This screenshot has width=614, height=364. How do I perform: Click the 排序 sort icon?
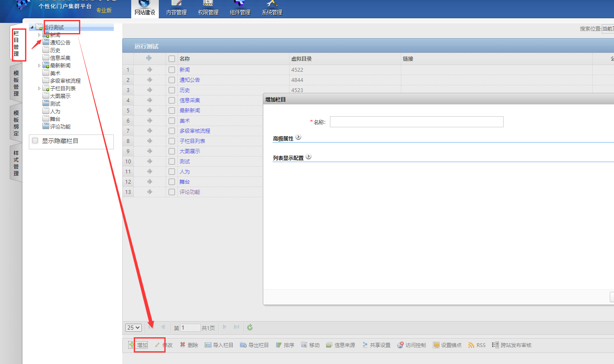279,345
